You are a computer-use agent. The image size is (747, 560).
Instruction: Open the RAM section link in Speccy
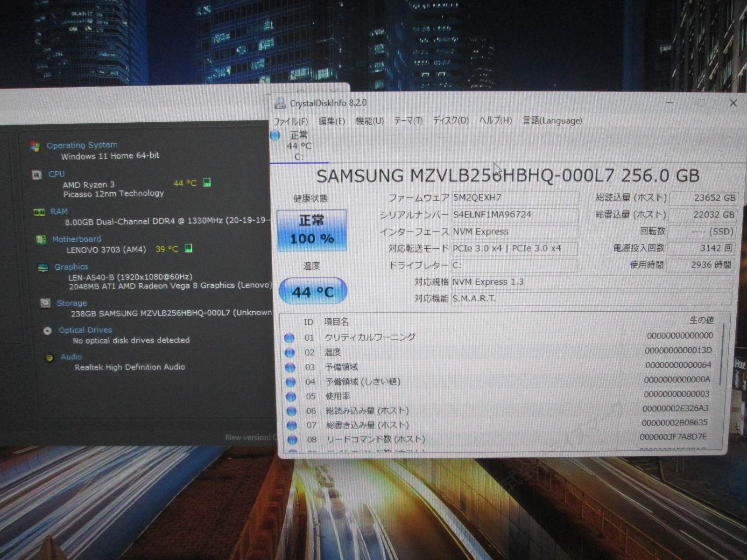pos(59,211)
